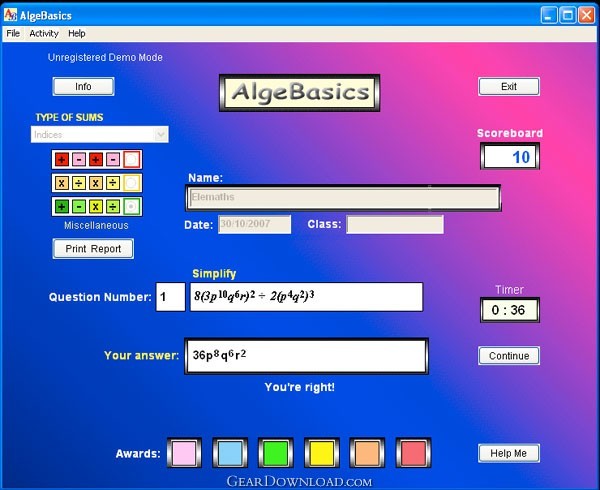
Task: Click the red award swatch
Action: point(413,453)
